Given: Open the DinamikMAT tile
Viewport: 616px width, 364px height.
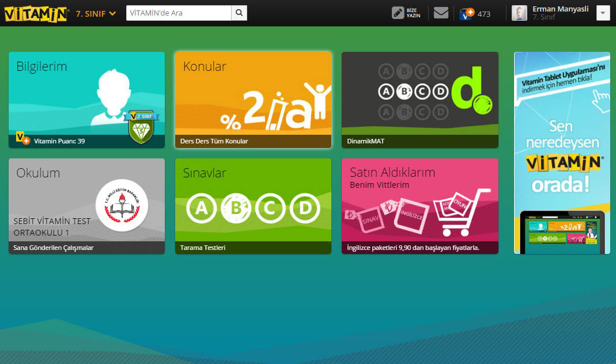Looking at the screenshot, I should tap(420, 100).
